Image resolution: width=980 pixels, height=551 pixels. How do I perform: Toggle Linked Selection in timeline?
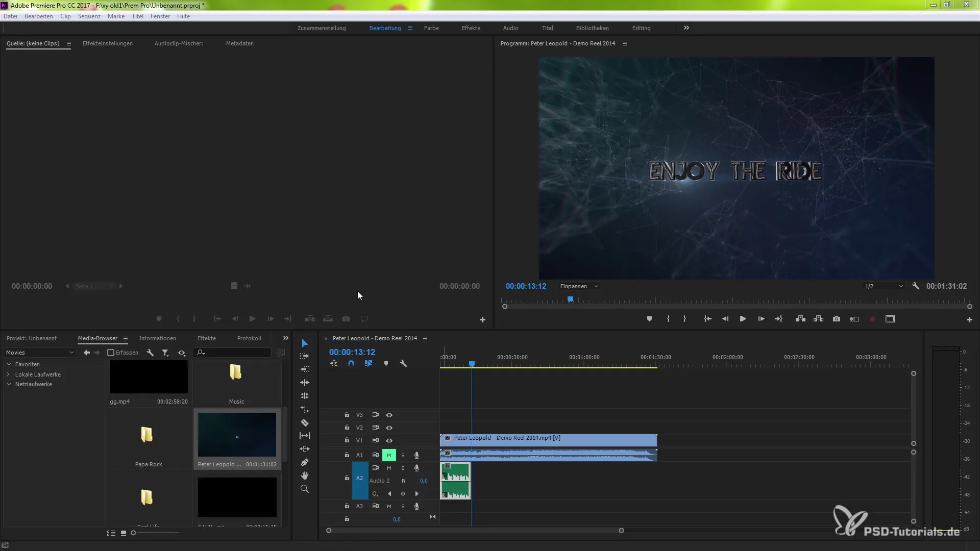[369, 364]
